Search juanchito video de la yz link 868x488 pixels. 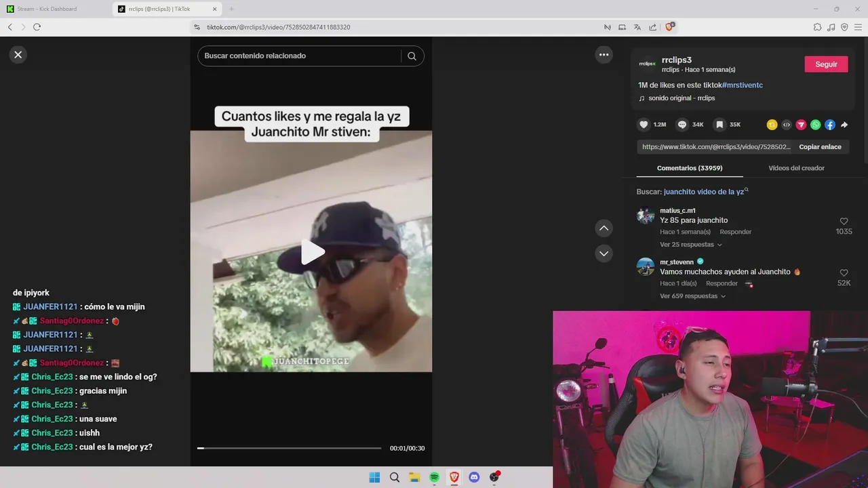tap(704, 192)
